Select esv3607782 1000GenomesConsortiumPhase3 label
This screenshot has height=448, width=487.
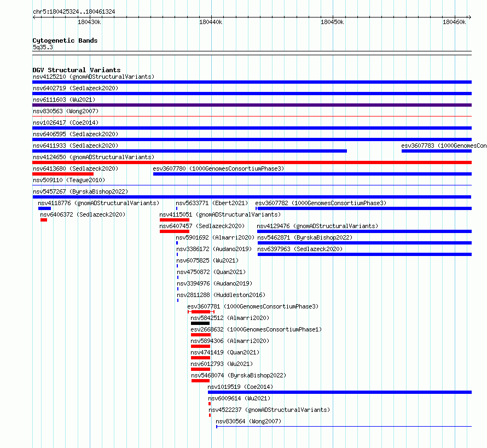tap(321, 203)
